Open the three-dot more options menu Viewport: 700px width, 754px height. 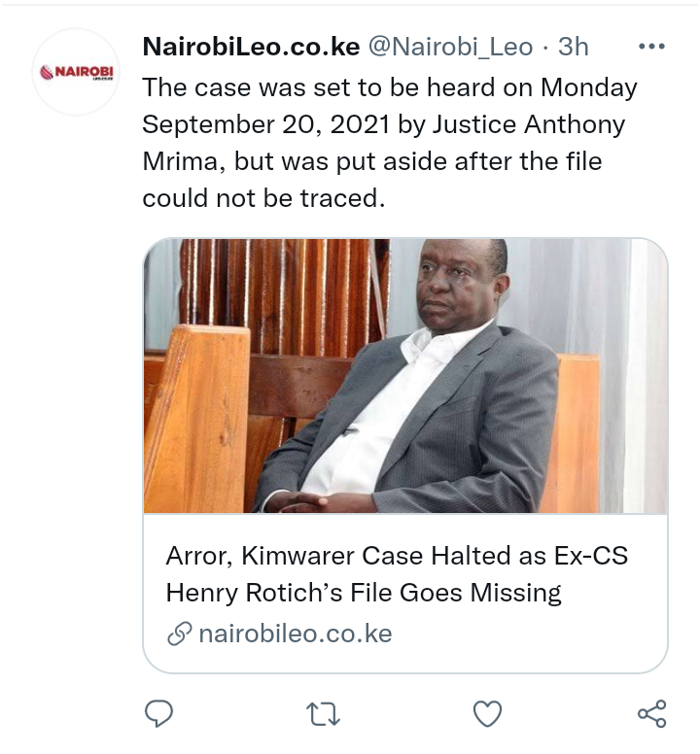tap(652, 47)
